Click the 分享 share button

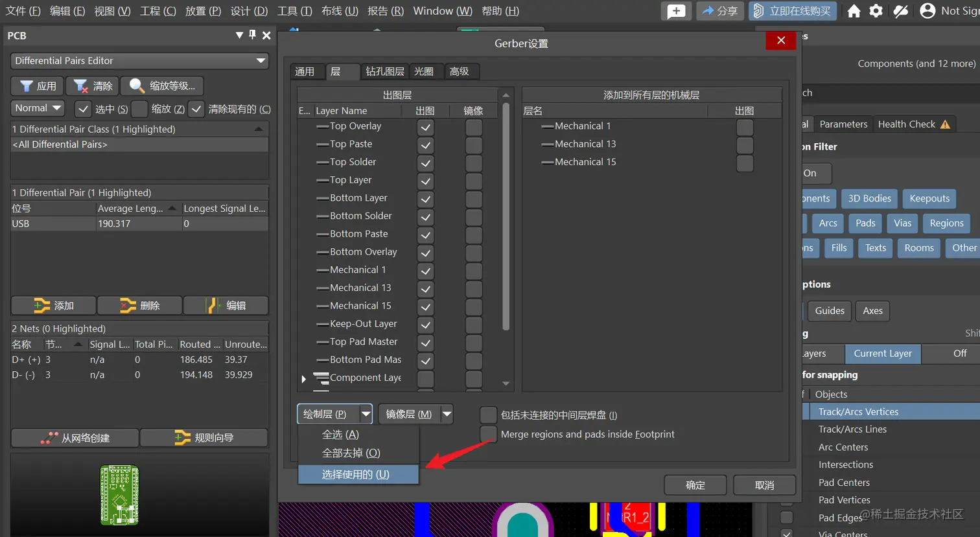tap(719, 11)
